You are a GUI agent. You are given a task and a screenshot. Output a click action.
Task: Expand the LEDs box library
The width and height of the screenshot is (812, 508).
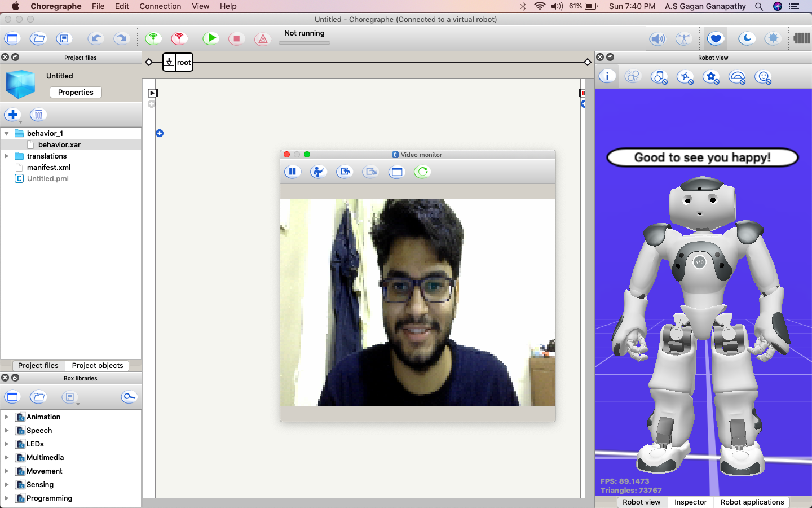6,444
